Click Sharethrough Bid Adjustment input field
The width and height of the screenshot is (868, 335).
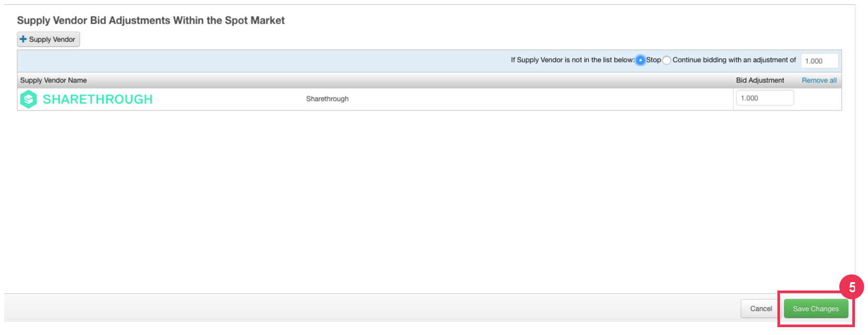765,98
